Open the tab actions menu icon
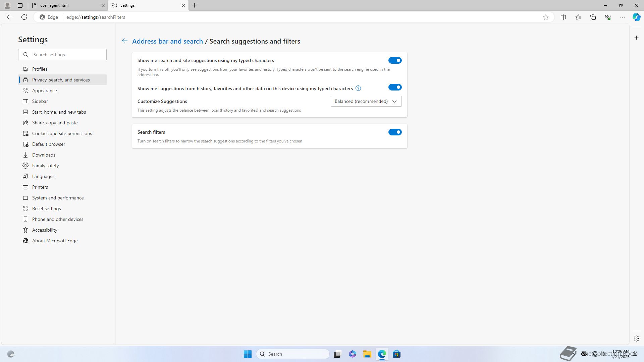 [x=20, y=5]
